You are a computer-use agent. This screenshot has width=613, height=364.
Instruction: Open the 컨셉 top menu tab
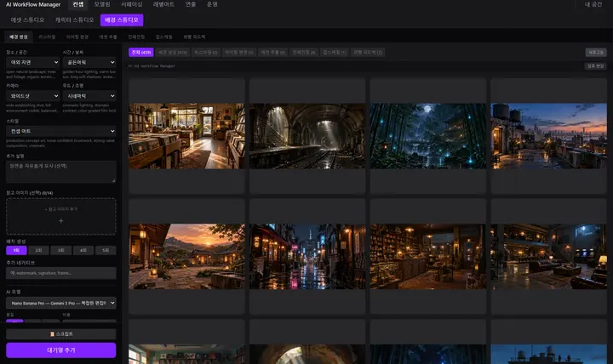pos(78,4)
